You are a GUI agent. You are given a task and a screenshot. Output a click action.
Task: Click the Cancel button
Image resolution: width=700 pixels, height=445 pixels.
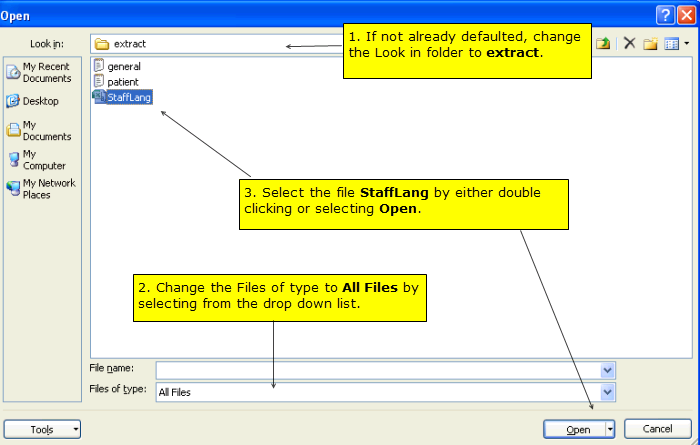click(x=657, y=429)
